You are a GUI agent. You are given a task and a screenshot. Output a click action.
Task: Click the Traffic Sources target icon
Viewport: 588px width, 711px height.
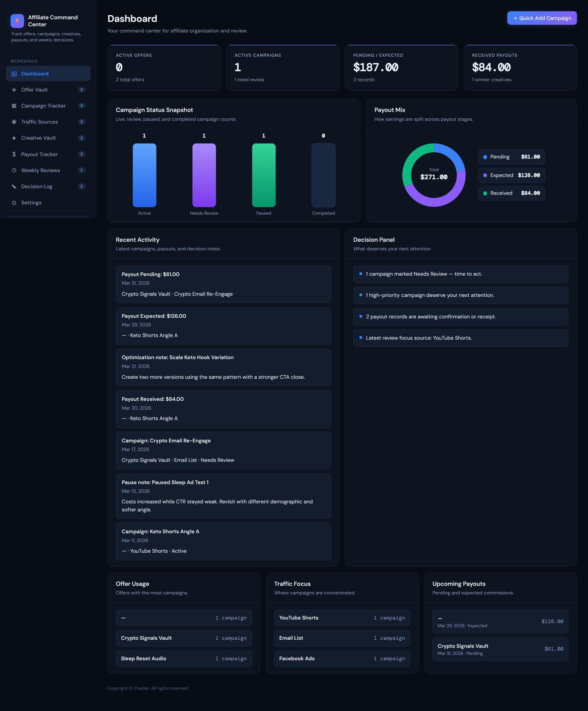(x=14, y=122)
